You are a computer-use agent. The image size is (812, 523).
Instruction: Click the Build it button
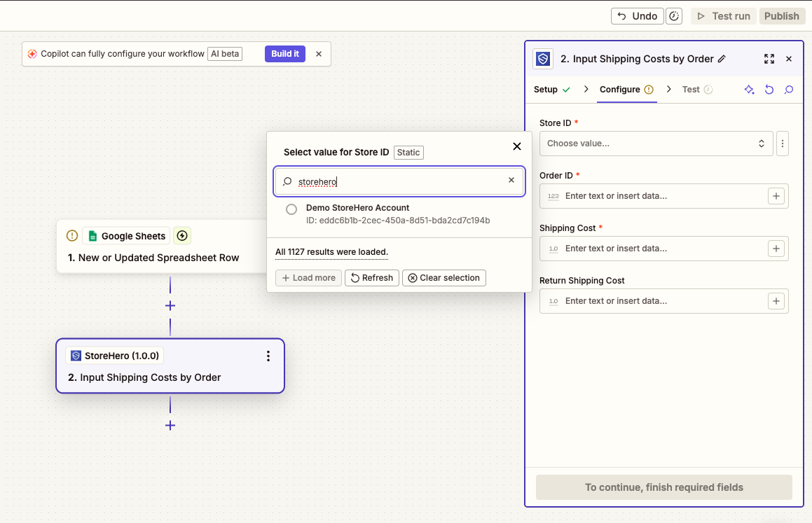tap(285, 54)
